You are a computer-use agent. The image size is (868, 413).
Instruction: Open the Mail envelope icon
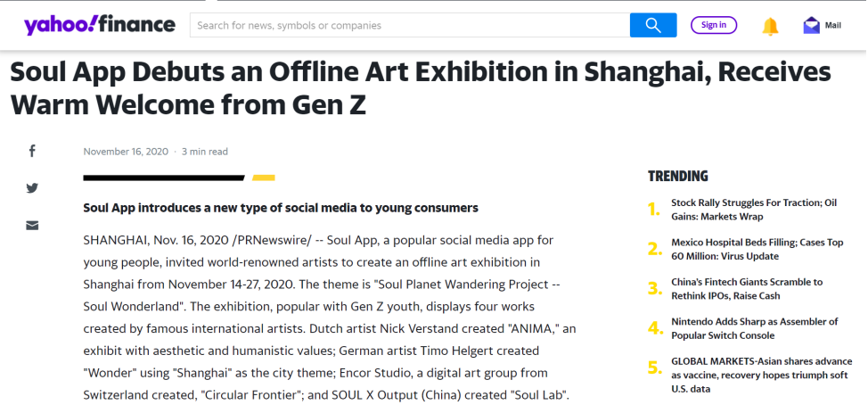click(812, 26)
